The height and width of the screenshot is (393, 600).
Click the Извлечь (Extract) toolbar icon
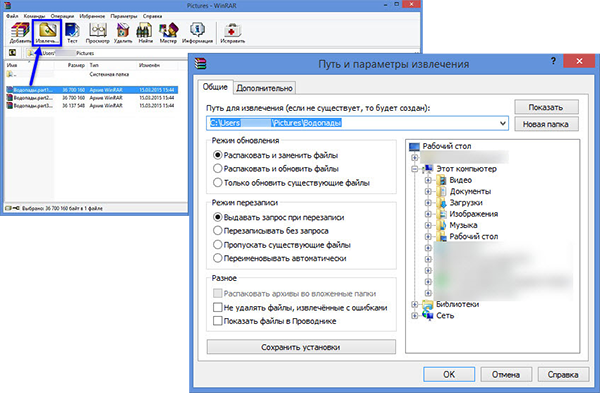47,33
